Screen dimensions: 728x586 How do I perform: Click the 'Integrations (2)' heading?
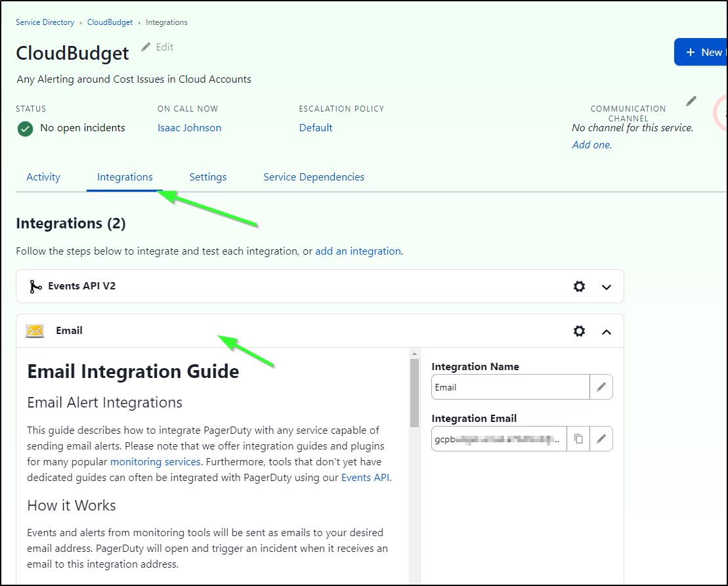pyautogui.click(x=71, y=224)
